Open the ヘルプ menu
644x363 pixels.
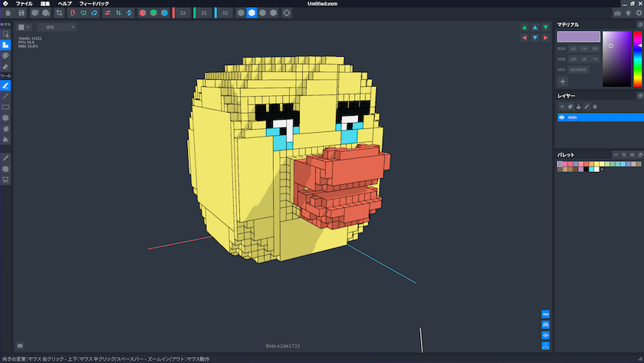(64, 4)
